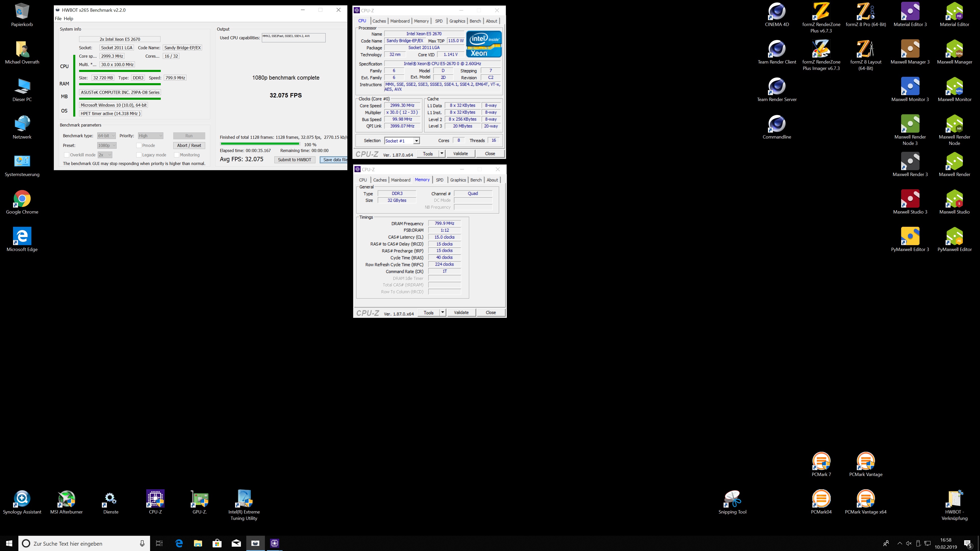Open Maxwell Studio 3 icon
This screenshot has width=980, height=551.
(x=910, y=202)
